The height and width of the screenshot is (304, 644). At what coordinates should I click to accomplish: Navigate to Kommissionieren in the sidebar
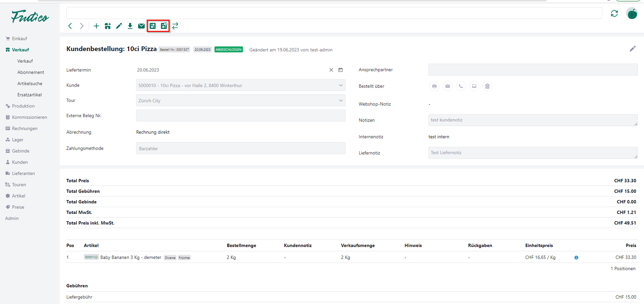29,117
